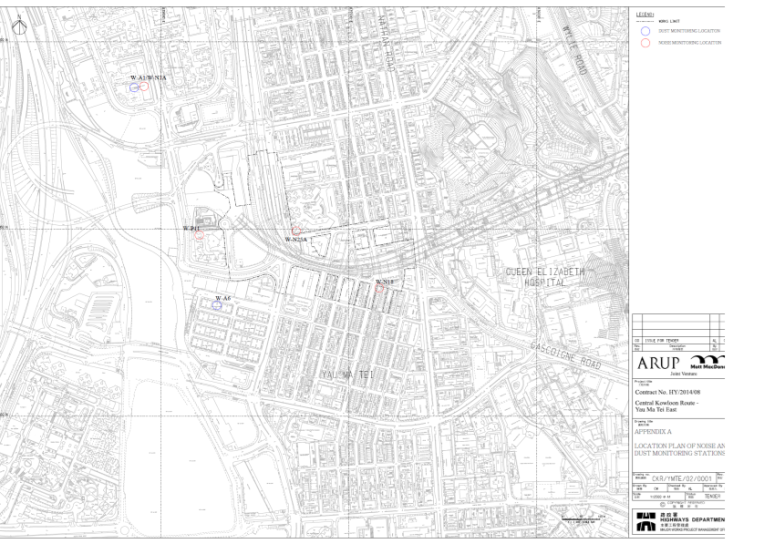Click the ARUP logo in title block
Image resolution: width=764 pixels, height=554 pixels.
pos(658,362)
